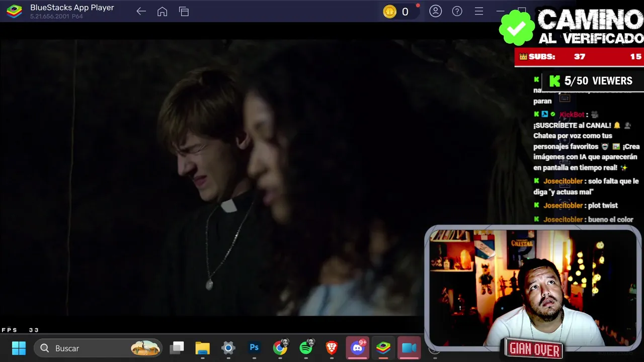The image size is (644, 362).
Task: Open Discord with 9+ notifications badge
Action: click(x=358, y=347)
